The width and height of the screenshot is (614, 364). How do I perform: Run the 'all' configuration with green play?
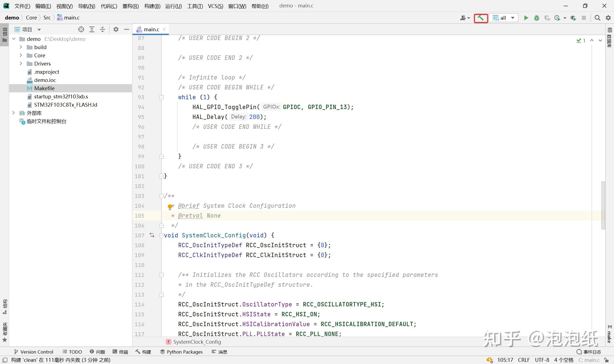coord(526,18)
